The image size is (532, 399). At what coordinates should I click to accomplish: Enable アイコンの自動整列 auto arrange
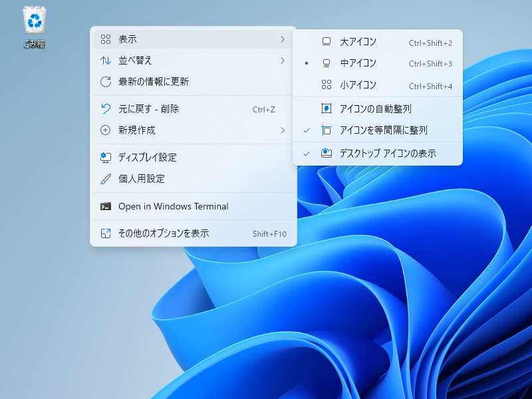378,108
